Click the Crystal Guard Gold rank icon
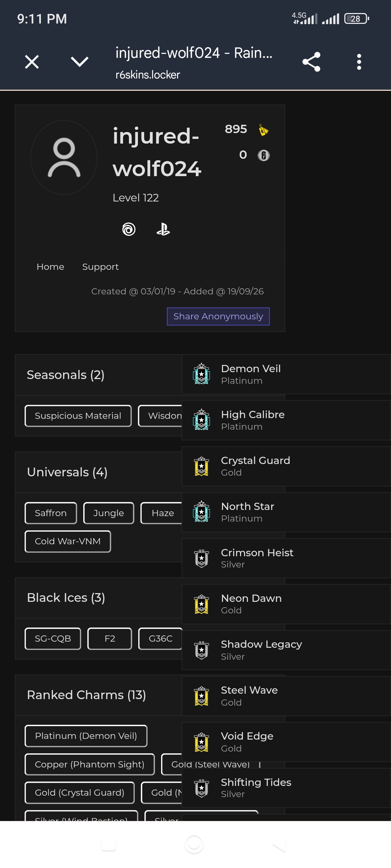The width and height of the screenshot is (391, 868). [x=202, y=466]
